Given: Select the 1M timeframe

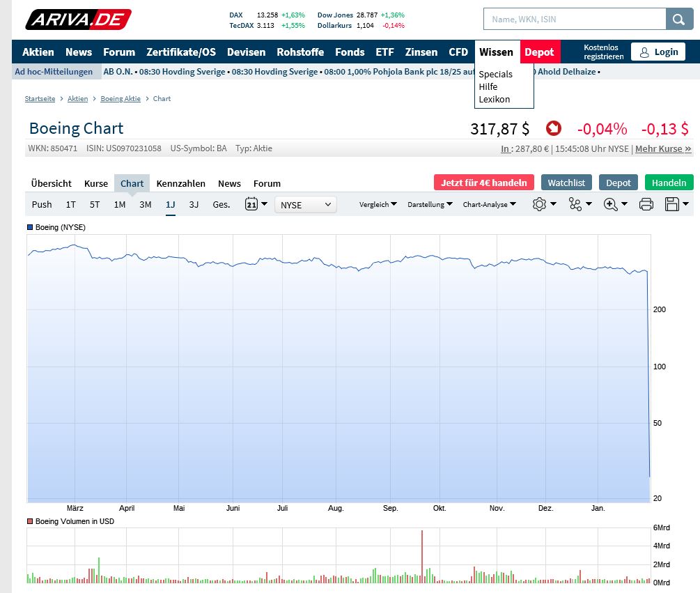Looking at the screenshot, I should click(x=120, y=204).
